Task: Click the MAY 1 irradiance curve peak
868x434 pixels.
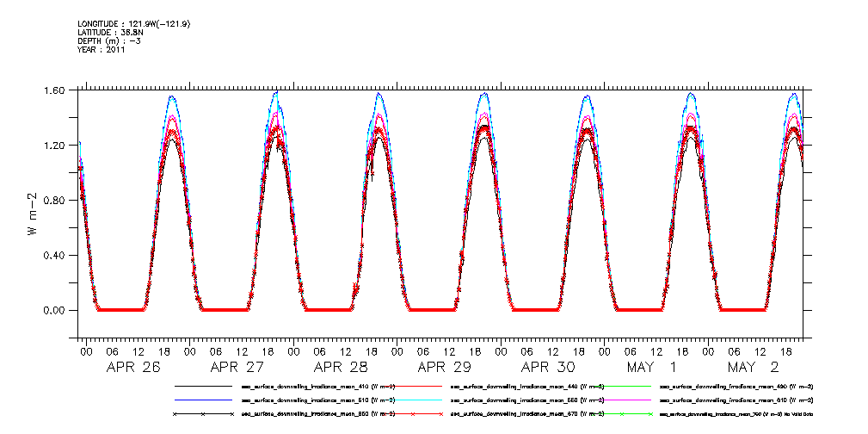Action: coord(690,94)
